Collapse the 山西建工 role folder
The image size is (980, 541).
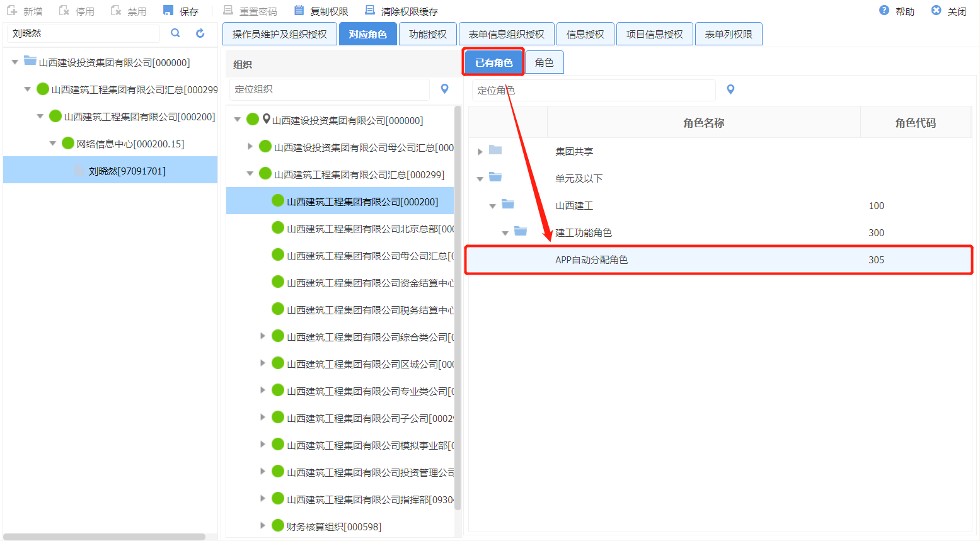(x=493, y=206)
